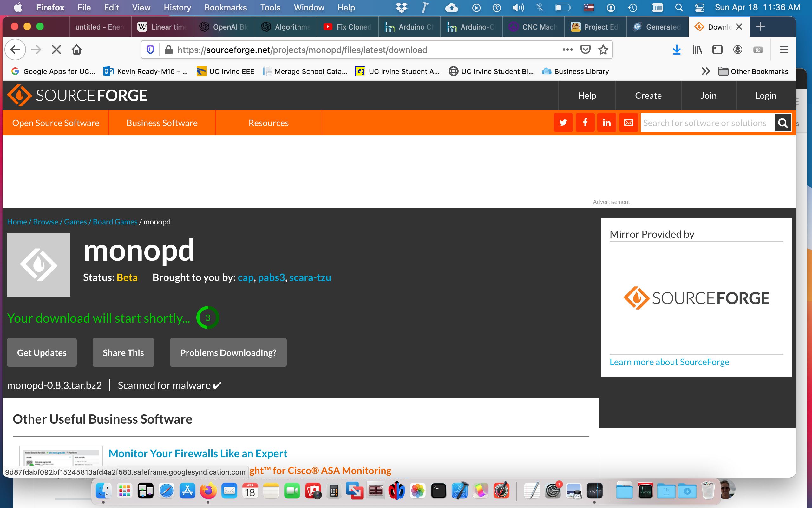Image resolution: width=812 pixels, height=508 pixels.
Task: Open Finder from the Dock
Action: pyautogui.click(x=103, y=491)
